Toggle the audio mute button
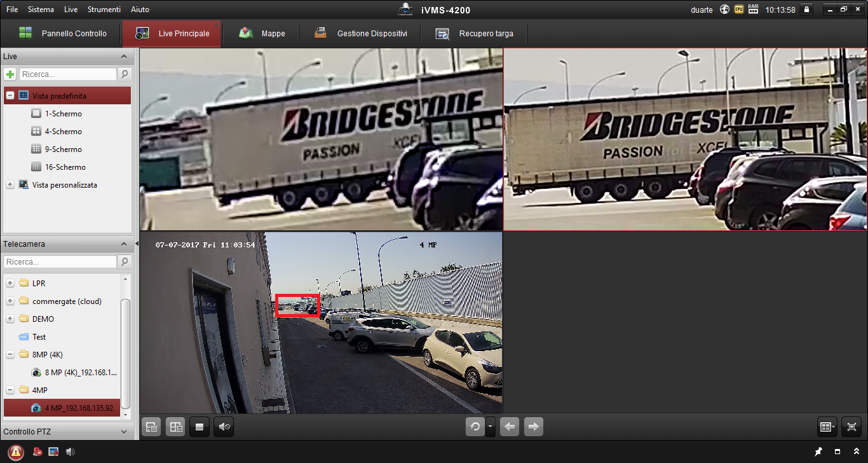This screenshot has width=868, height=463. click(x=224, y=427)
